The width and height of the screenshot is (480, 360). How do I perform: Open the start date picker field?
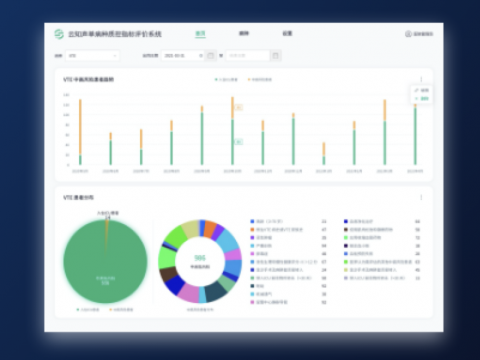(183, 56)
